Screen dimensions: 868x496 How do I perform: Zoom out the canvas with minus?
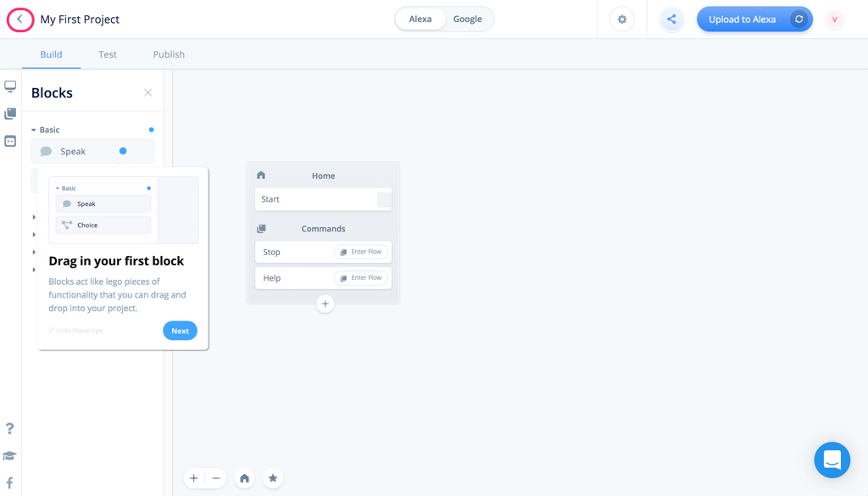coord(216,478)
